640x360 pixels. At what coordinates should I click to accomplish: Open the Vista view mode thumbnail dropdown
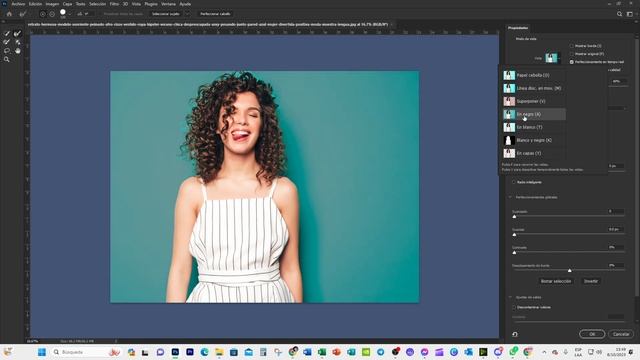(552, 58)
